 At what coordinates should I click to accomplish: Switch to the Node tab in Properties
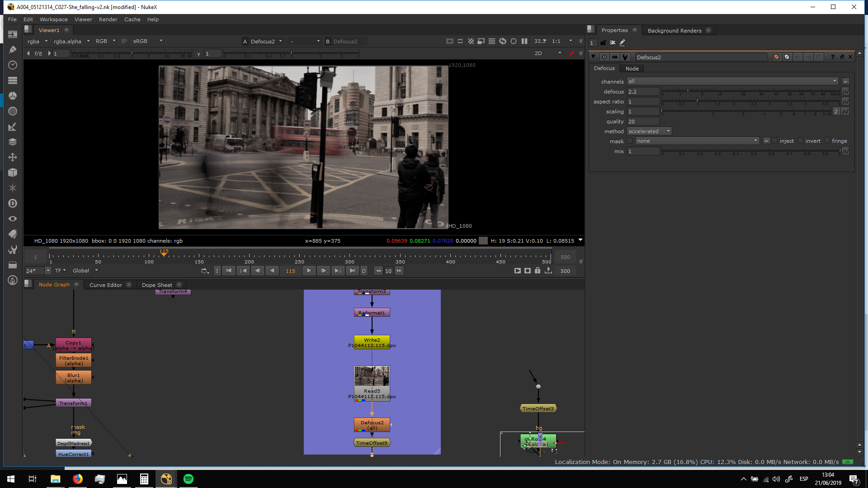(632, 69)
